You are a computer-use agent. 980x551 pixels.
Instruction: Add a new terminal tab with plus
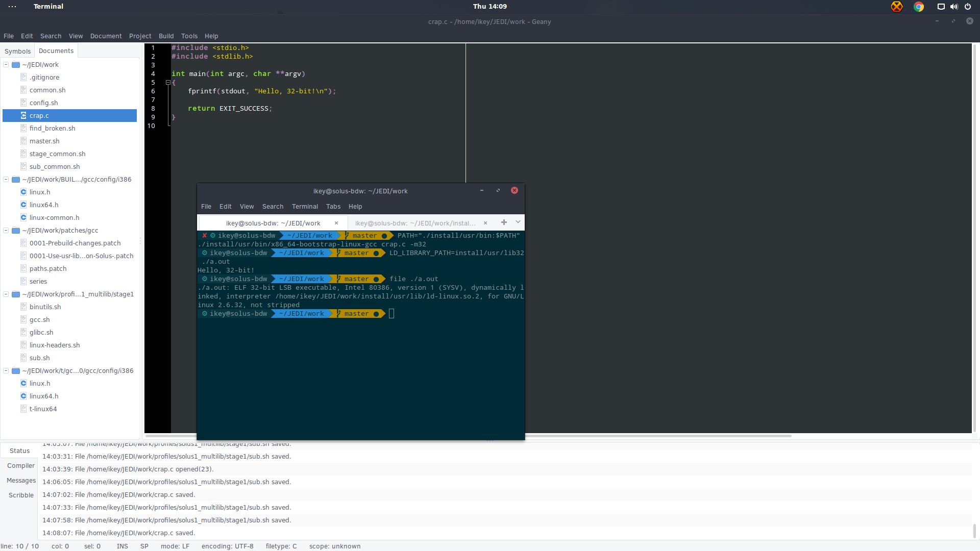504,222
